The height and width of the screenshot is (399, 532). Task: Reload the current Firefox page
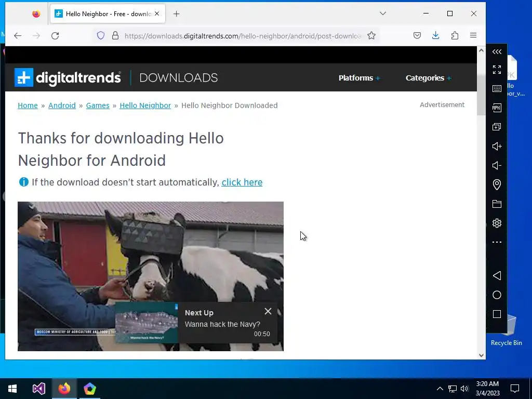55,36
